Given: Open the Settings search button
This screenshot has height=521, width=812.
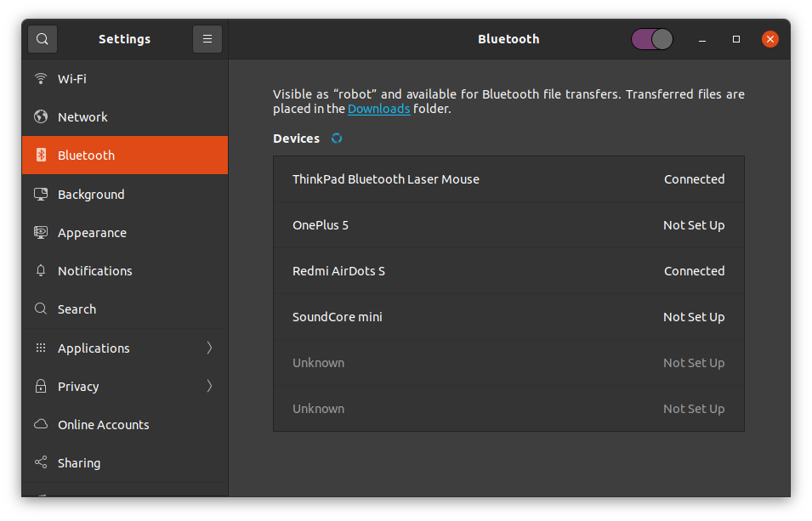Looking at the screenshot, I should click(x=43, y=39).
